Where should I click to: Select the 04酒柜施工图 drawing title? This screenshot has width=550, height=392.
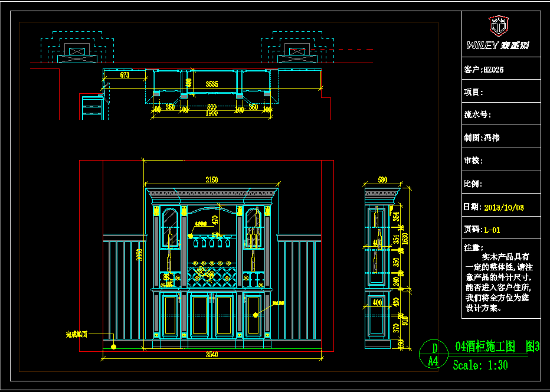(x=490, y=347)
